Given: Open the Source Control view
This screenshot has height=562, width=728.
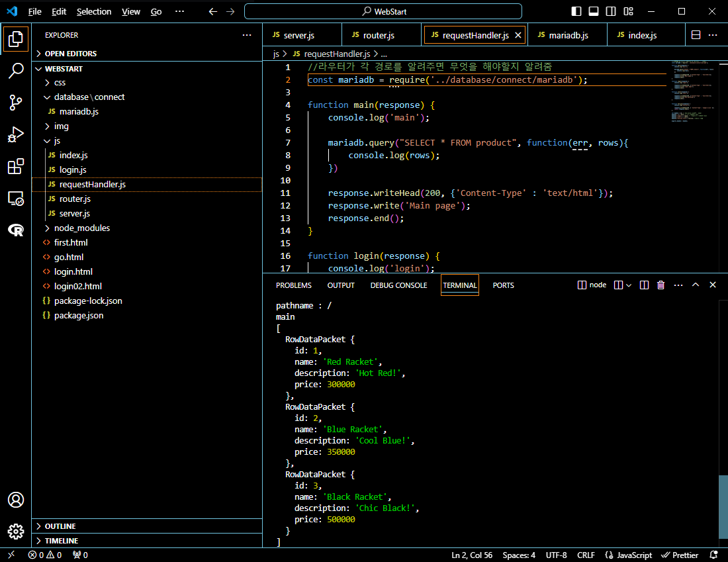Looking at the screenshot, I should pos(16,102).
